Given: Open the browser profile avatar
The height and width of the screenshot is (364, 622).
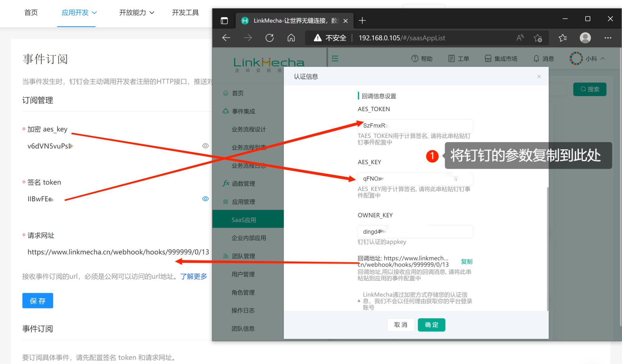Looking at the screenshot, I should (x=585, y=38).
